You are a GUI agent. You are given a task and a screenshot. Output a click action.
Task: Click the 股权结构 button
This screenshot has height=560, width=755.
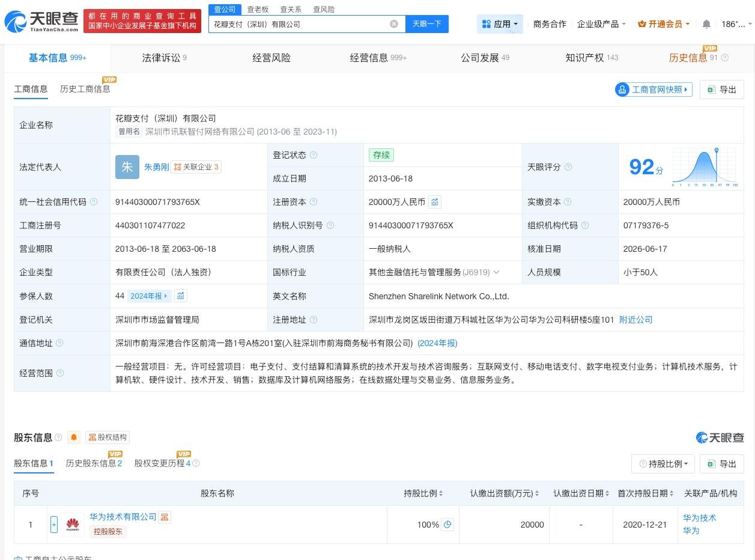tap(107, 437)
